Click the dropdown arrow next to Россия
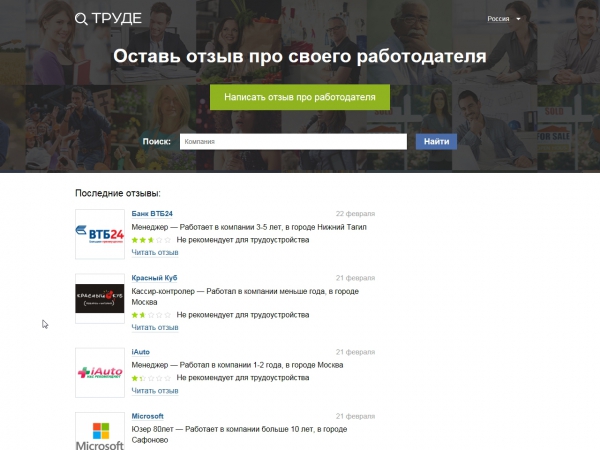This screenshot has width=600, height=450. (x=518, y=19)
